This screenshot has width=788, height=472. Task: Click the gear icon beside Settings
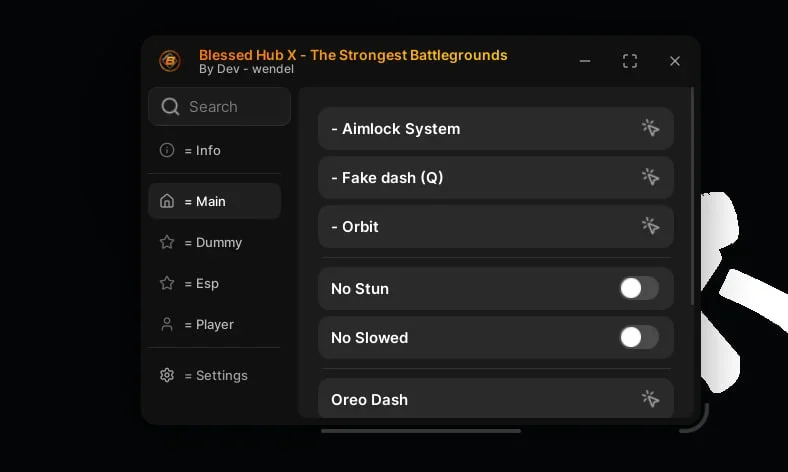167,375
